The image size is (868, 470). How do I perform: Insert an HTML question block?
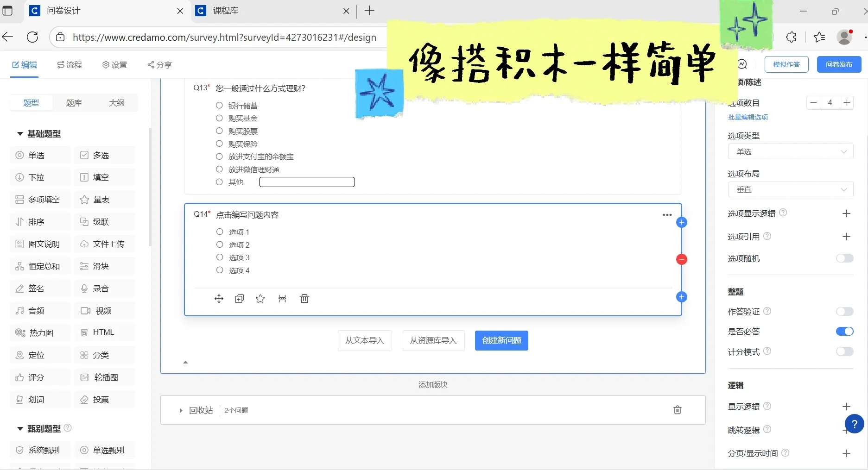[x=104, y=332]
